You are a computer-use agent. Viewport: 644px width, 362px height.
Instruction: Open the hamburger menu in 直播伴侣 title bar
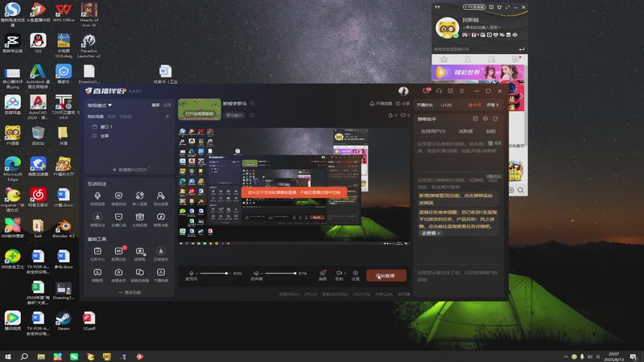pyautogui.click(x=461, y=91)
